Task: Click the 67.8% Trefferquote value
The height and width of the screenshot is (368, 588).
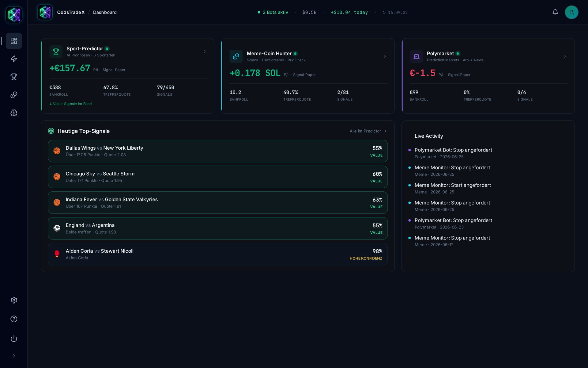Action: (x=111, y=87)
